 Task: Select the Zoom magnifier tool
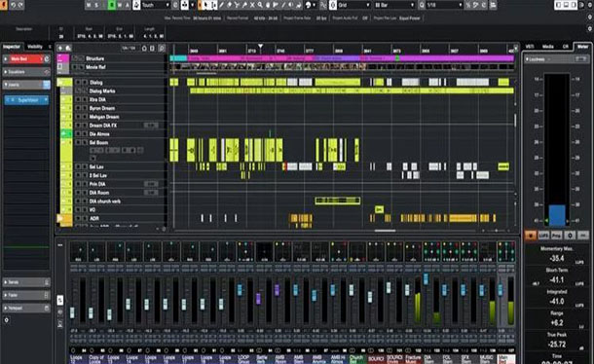(260, 5)
